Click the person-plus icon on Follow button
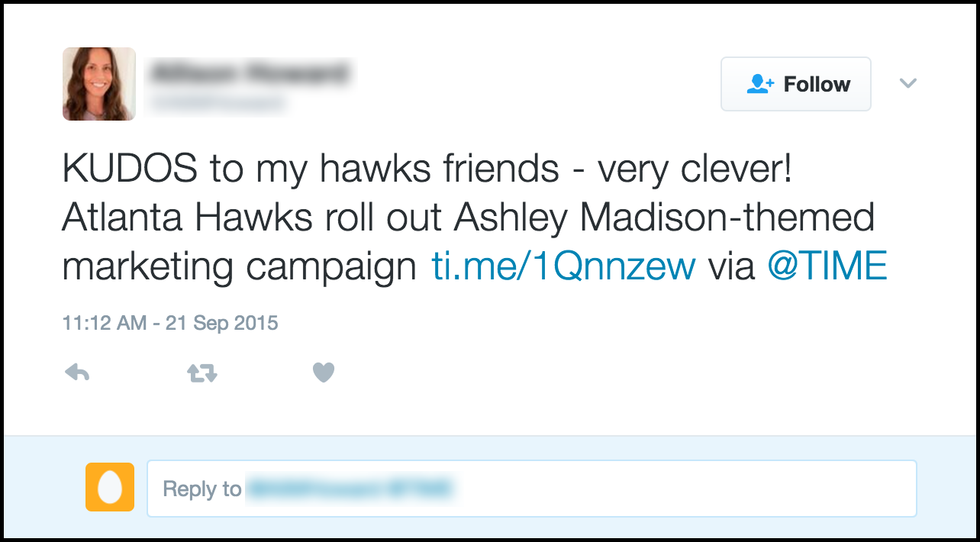 pos(760,84)
